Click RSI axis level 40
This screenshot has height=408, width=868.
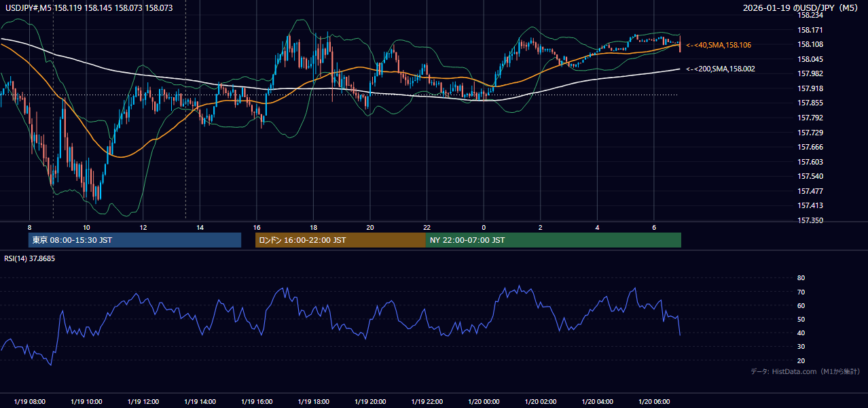801,333
